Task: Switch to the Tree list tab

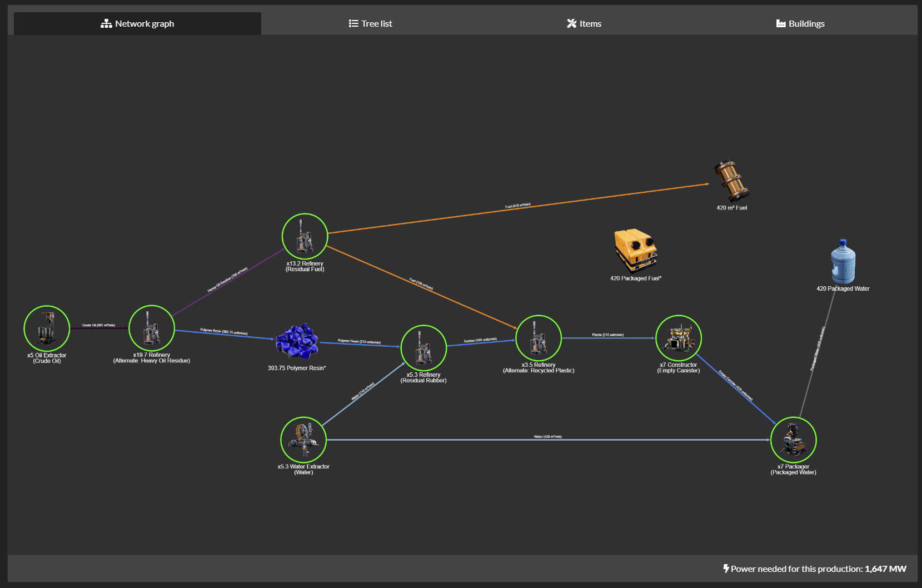Action: pyautogui.click(x=370, y=23)
